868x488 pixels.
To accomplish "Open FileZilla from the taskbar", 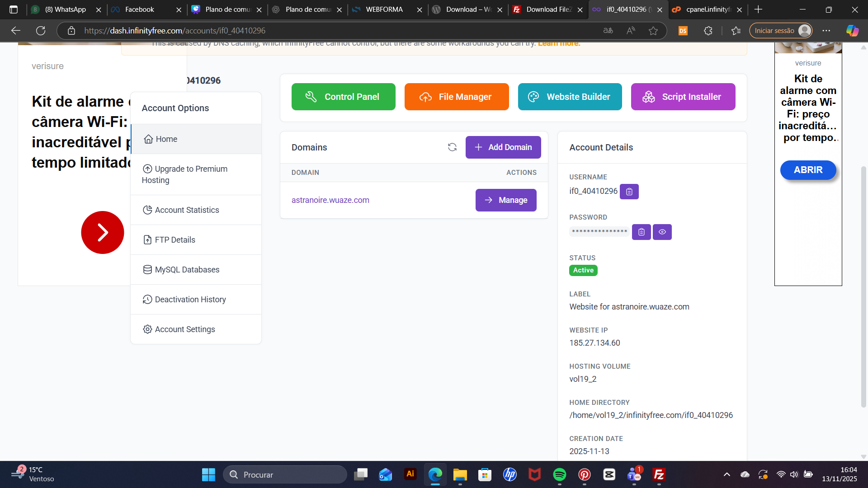I will 659,474.
